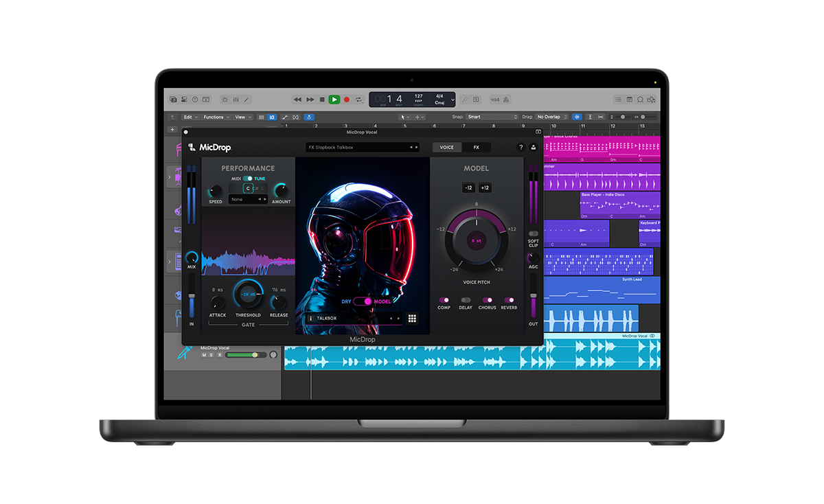The width and height of the screenshot is (824, 504).
Task: Switch to the grid list view button
Action: [261, 117]
